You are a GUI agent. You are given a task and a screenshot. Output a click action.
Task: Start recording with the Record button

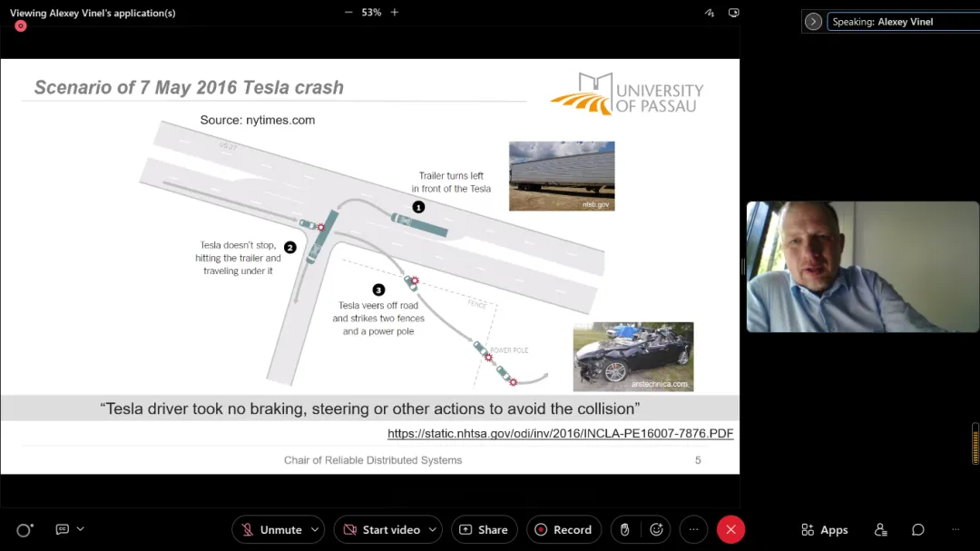[563, 530]
